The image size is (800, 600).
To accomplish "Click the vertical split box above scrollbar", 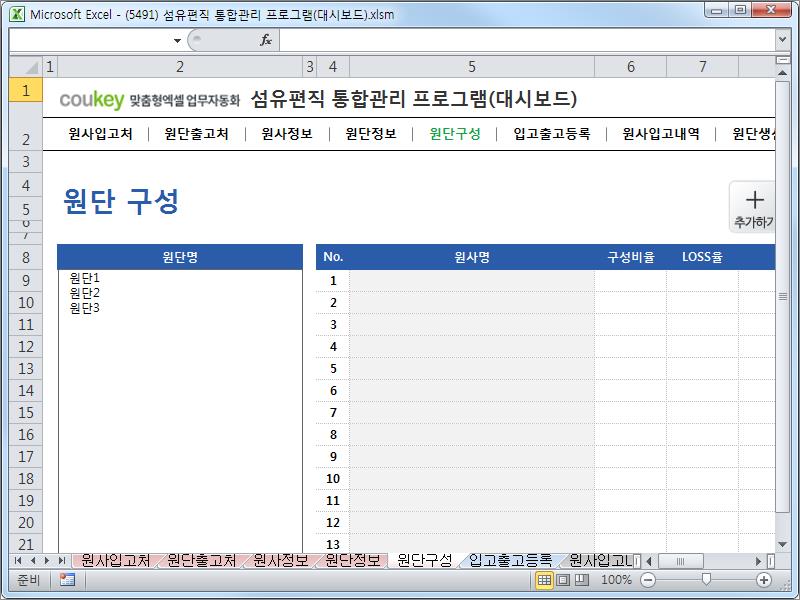I will click(x=782, y=60).
